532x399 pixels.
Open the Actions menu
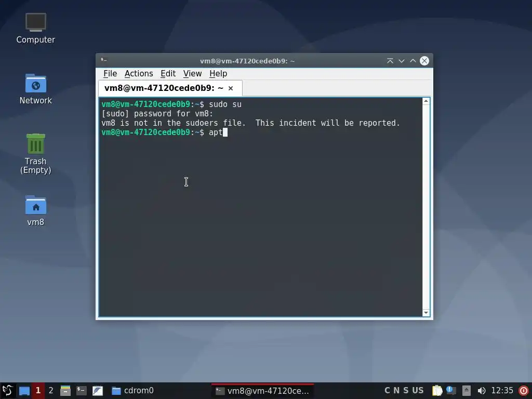tap(138, 74)
